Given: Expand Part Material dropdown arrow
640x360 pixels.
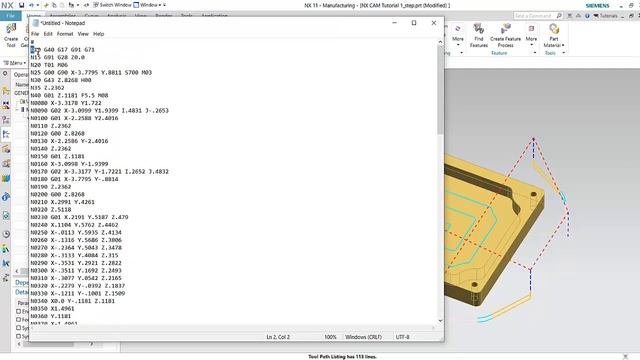Looking at the screenshot, I should 563,45.
